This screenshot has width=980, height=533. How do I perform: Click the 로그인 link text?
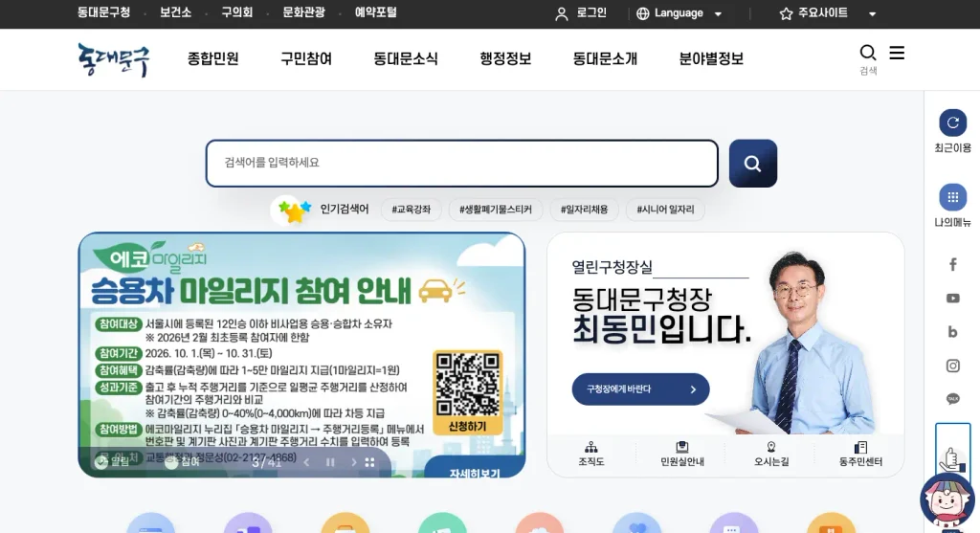tap(591, 13)
